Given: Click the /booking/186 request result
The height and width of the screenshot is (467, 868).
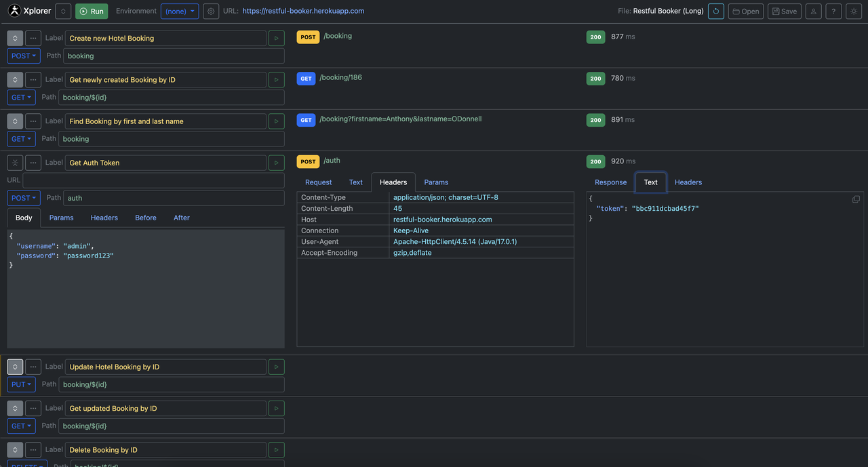Looking at the screenshot, I should coord(340,77).
